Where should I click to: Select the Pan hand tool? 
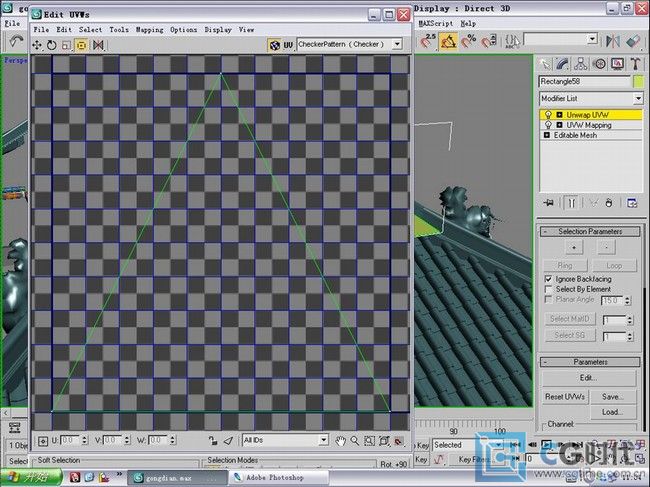(340, 441)
